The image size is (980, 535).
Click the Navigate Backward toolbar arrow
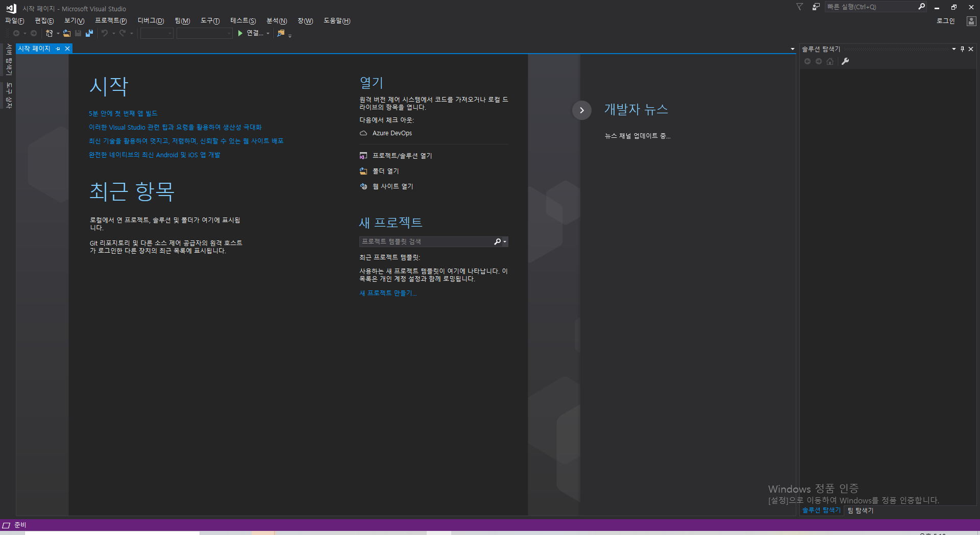pos(16,33)
